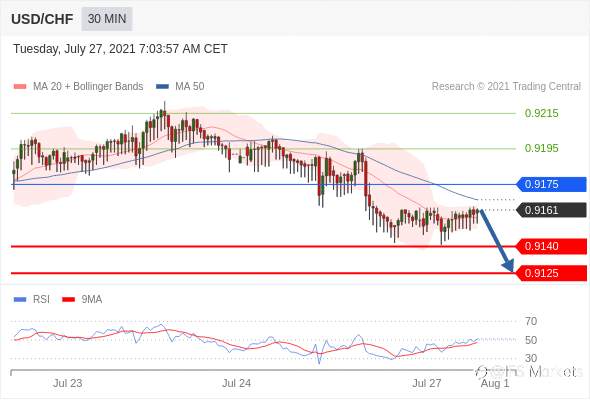Click the RSI 50 axis value
Screen dimensions: 590x400
[531, 340]
